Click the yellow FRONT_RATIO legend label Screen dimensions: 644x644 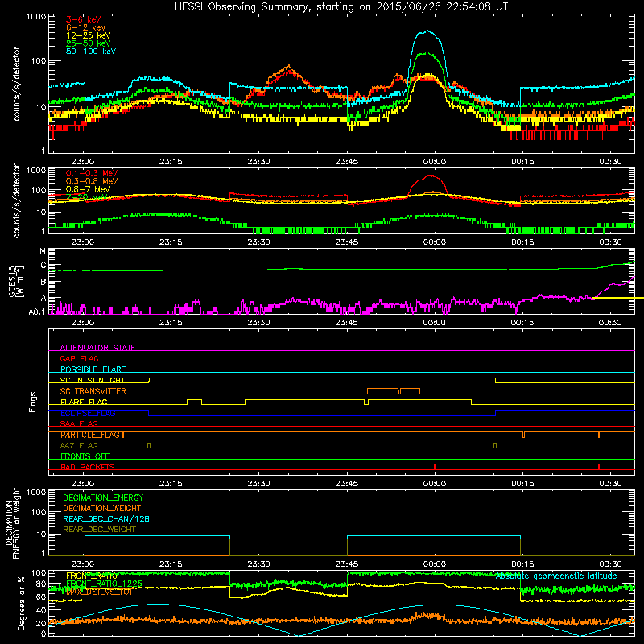(x=91, y=576)
